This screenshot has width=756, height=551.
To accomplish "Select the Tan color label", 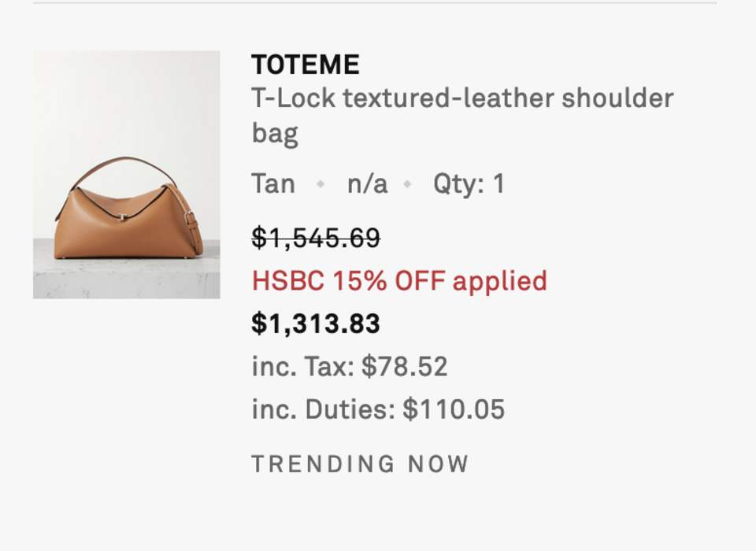I will point(273,183).
